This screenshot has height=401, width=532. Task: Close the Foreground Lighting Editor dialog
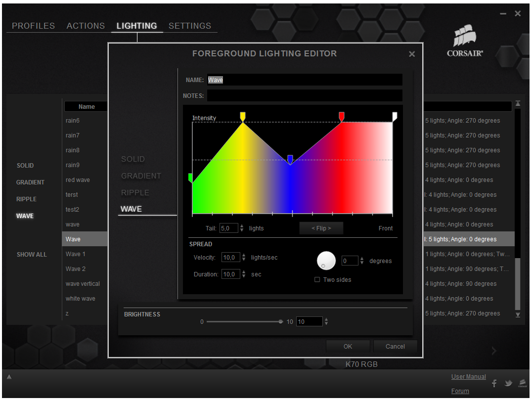[x=412, y=54]
